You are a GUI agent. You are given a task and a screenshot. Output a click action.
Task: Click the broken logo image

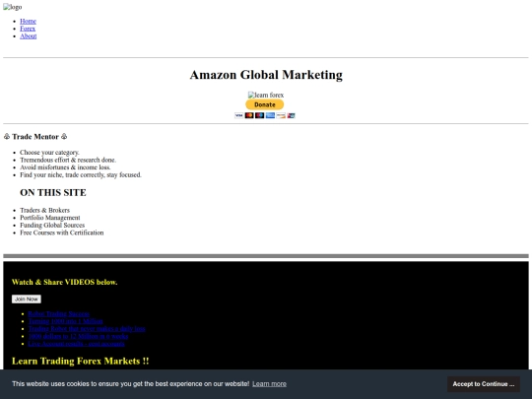point(13,7)
